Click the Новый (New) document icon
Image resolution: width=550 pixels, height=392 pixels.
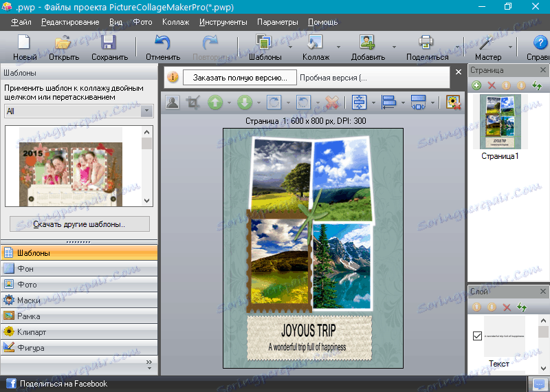point(24,43)
